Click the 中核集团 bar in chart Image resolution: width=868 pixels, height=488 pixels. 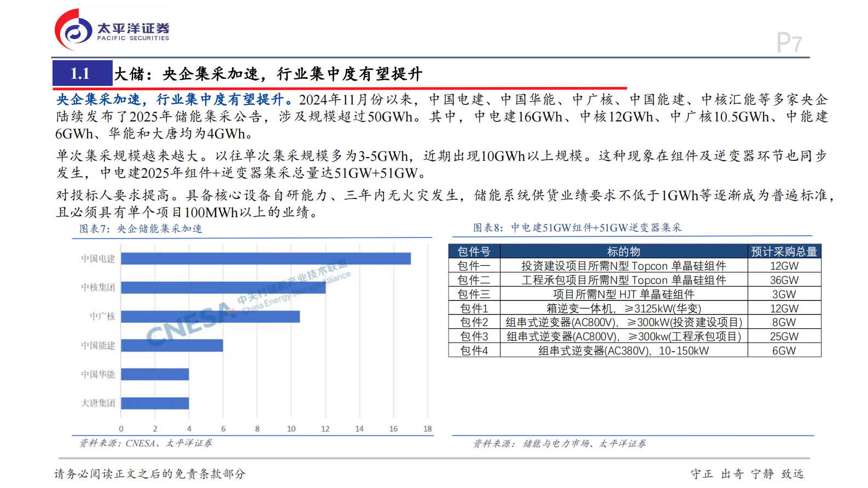click(223, 287)
